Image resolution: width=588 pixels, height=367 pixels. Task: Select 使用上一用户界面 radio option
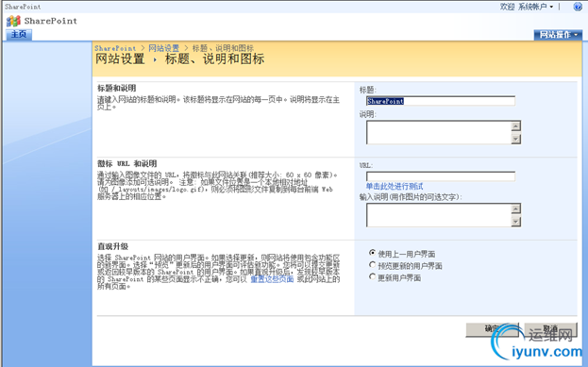click(372, 253)
